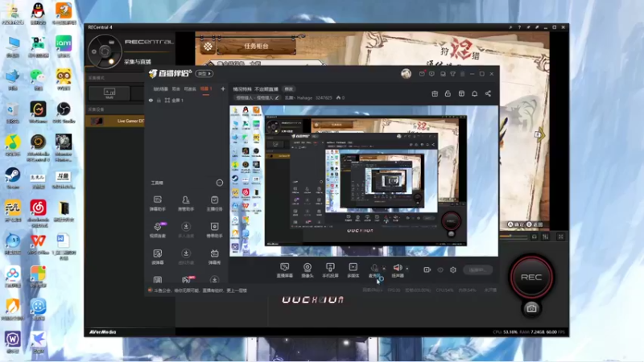Screen dimensions: 644x362
Task: Click the start streaming button
Action: point(477,269)
